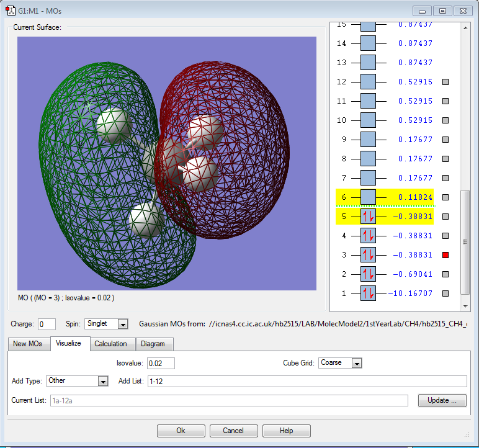Select the orbital 6 LUMO box
This screenshot has width=479, height=448.
(x=368, y=197)
